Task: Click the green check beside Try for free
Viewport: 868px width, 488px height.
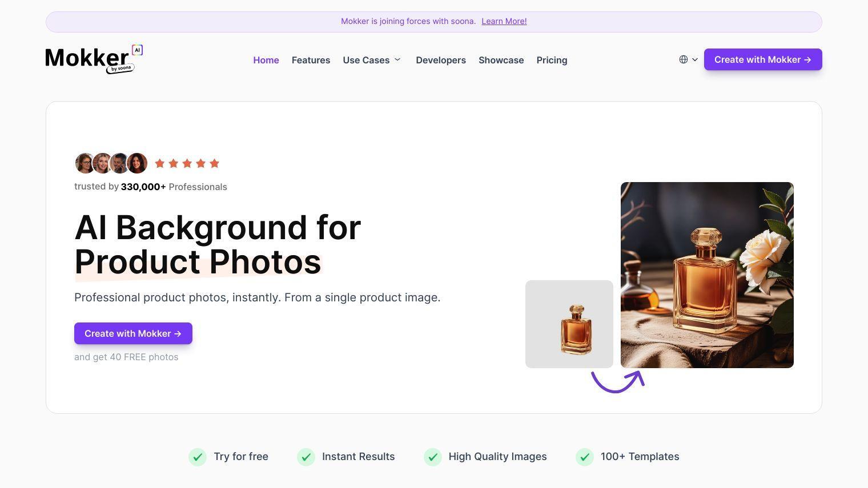Action: pos(198,457)
